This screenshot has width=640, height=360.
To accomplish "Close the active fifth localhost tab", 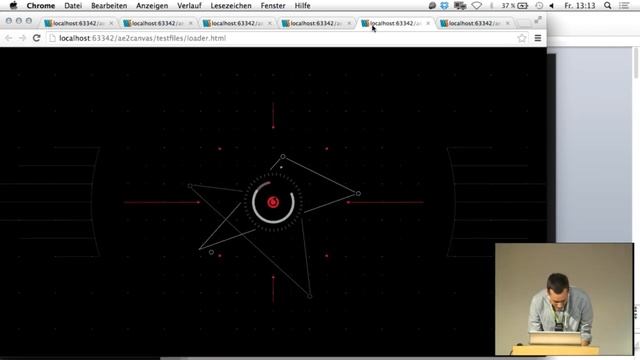I will (x=428, y=23).
